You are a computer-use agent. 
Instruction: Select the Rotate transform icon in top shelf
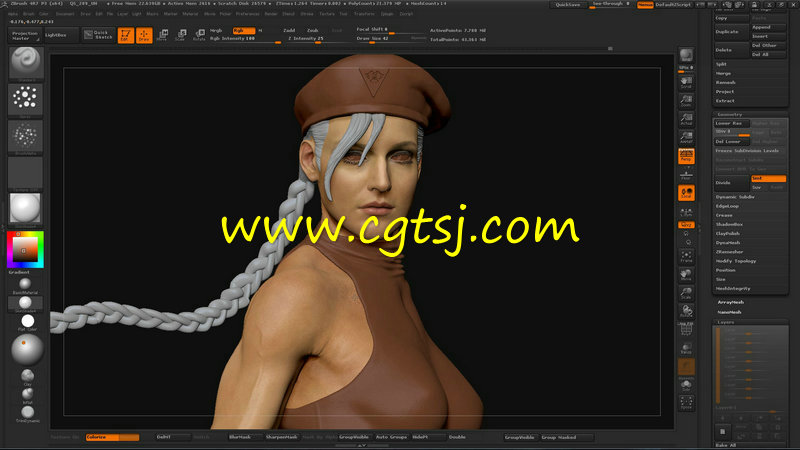click(199, 35)
